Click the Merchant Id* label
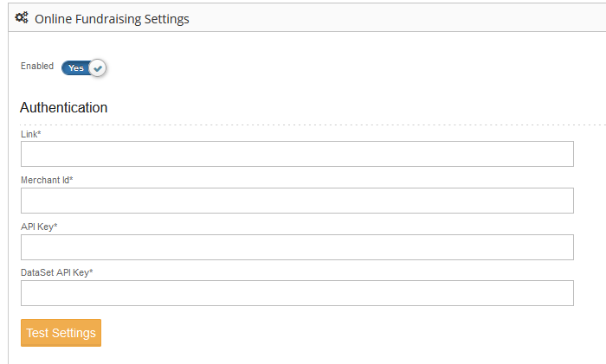 click(x=47, y=180)
